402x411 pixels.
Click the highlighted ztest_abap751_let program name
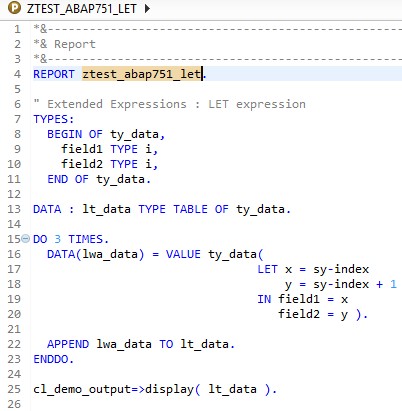tap(142, 74)
